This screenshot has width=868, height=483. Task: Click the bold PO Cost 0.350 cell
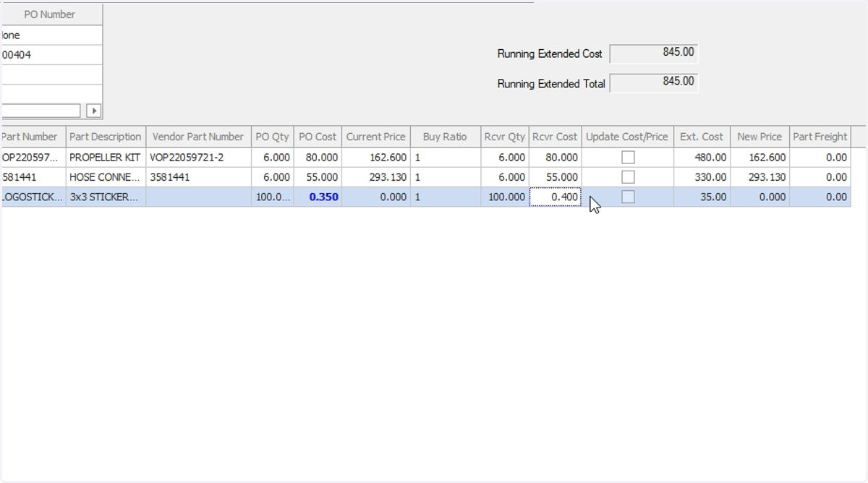[318, 197]
